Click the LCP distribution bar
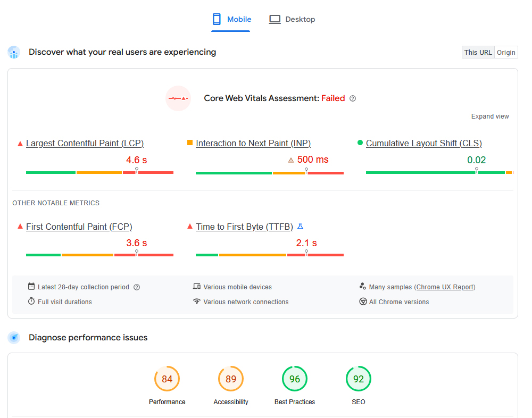The height and width of the screenshot is (418, 532). coord(99,172)
